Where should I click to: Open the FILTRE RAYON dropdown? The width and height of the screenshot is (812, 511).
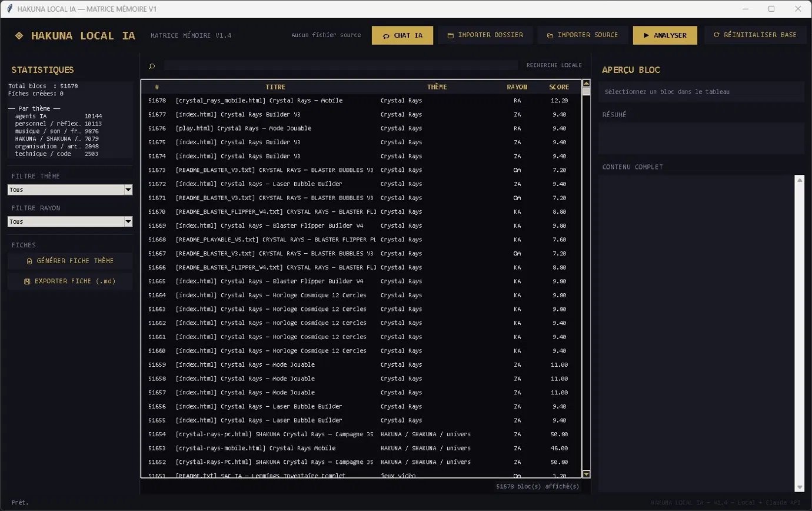pos(70,221)
